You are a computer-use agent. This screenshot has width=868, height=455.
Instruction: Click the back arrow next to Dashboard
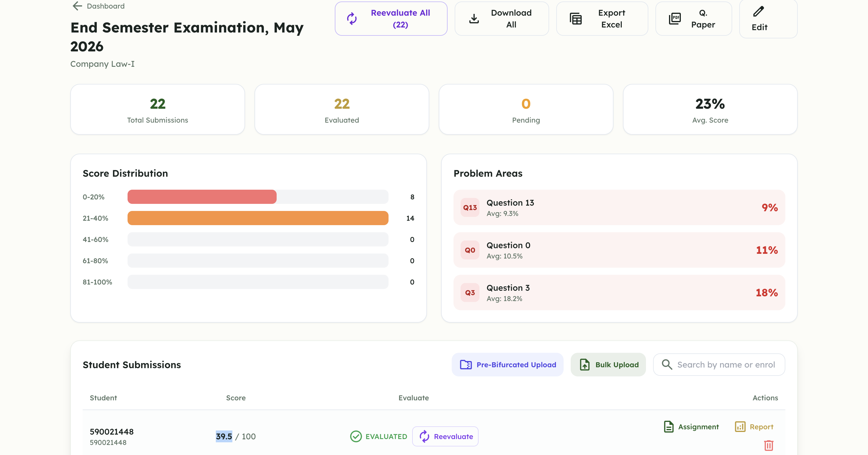[x=77, y=6]
